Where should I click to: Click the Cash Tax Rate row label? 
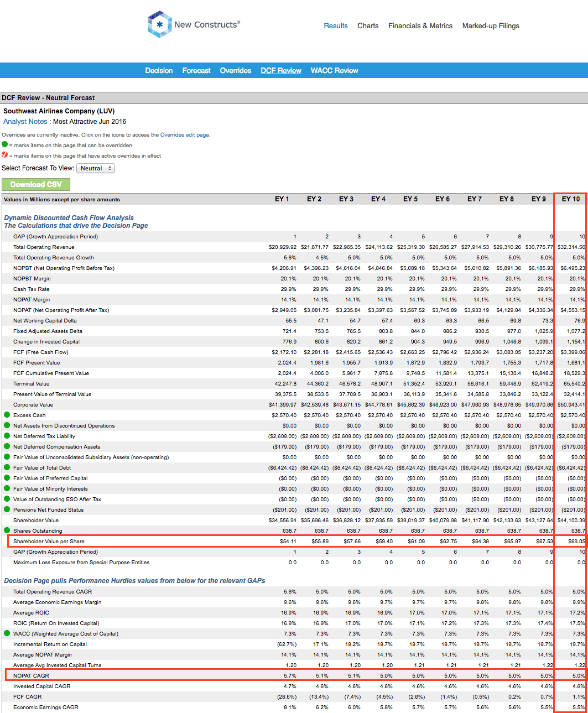point(32,289)
